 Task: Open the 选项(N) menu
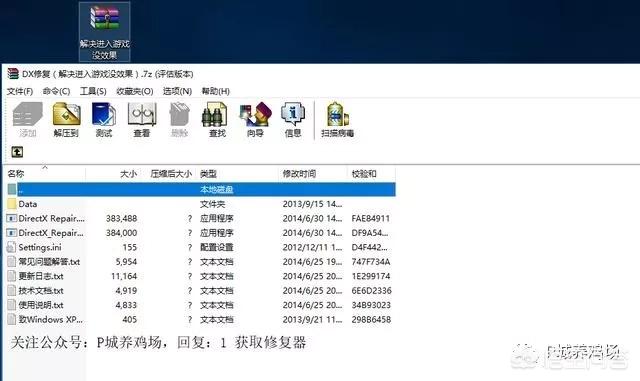(177, 91)
